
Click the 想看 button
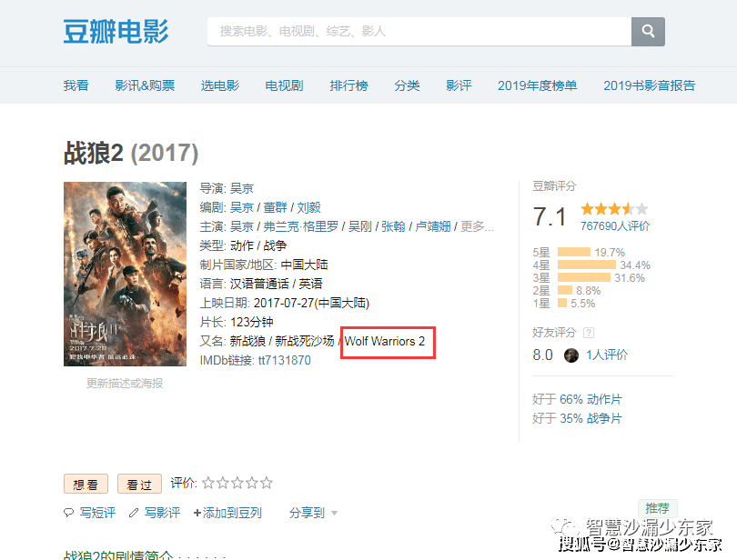[86, 484]
